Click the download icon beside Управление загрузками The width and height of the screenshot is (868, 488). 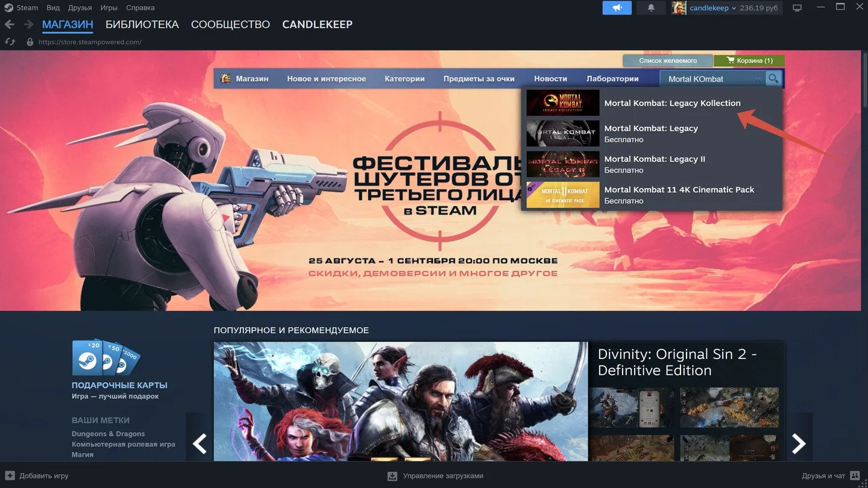[x=392, y=476]
